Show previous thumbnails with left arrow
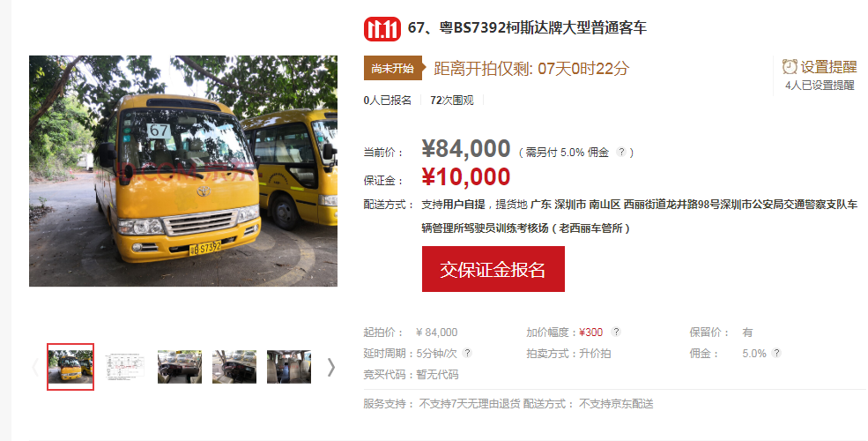868x441 pixels. point(35,367)
